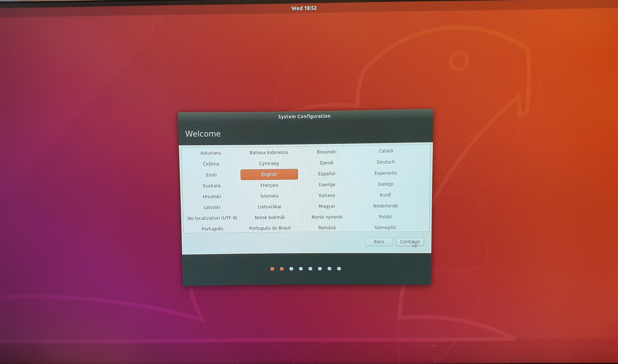The width and height of the screenshot is (618, 364).
Task: Select Català language entry
Action: 386,151
